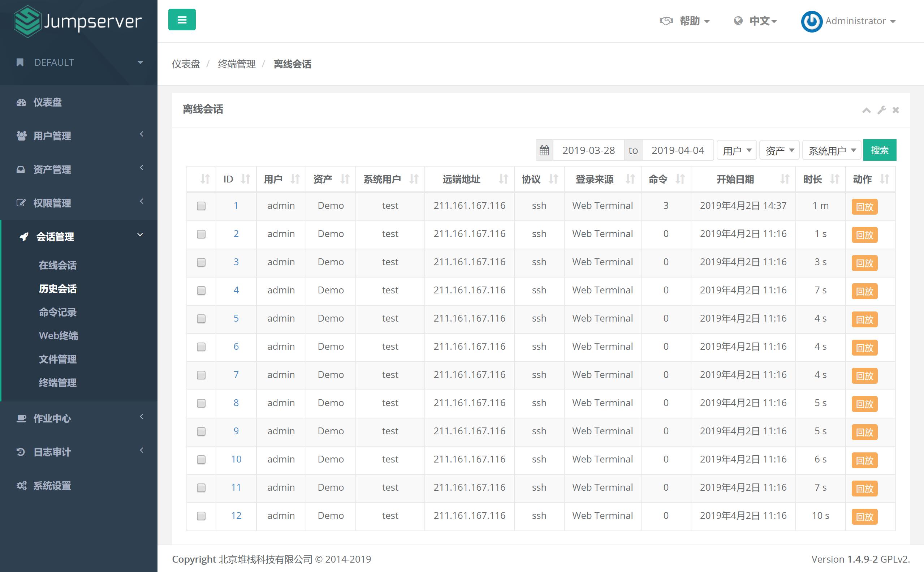
Task: Toggle the sidebar with the green hamburger button
Action: 182,20
